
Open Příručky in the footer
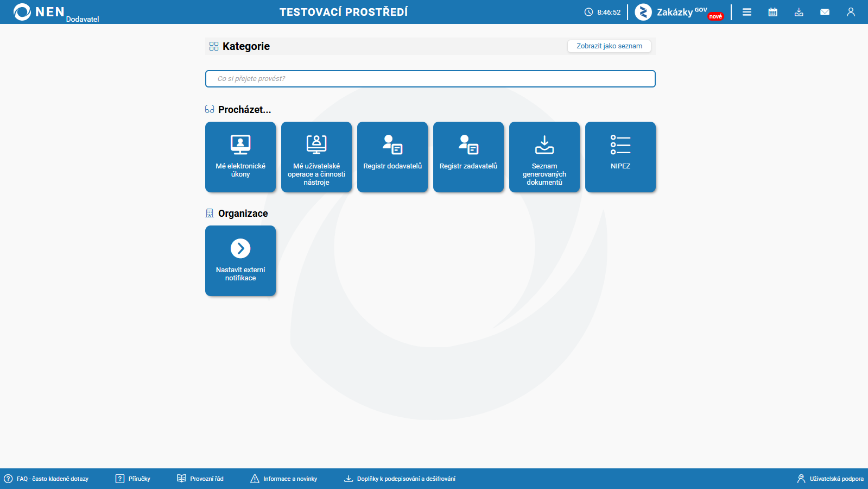(133, 479)
